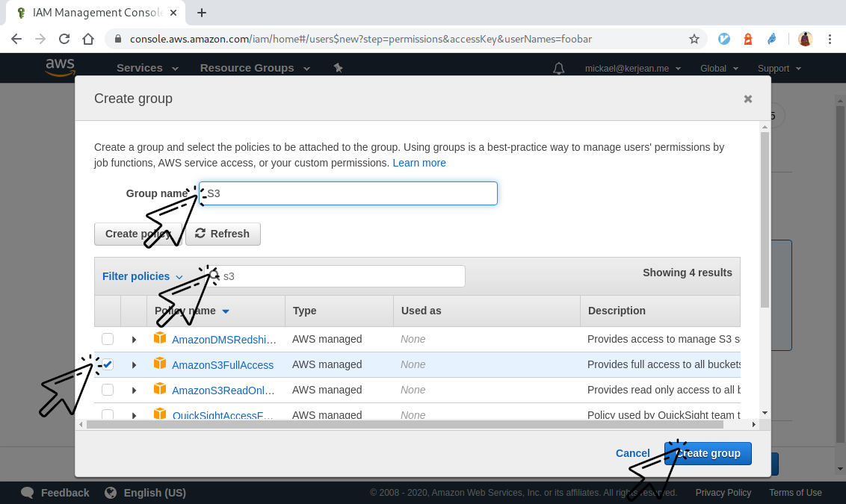The height and width of the screenshot is (504, 846).
Task: Bookmark this page with star icon
Action: click(x=694, y=39)
